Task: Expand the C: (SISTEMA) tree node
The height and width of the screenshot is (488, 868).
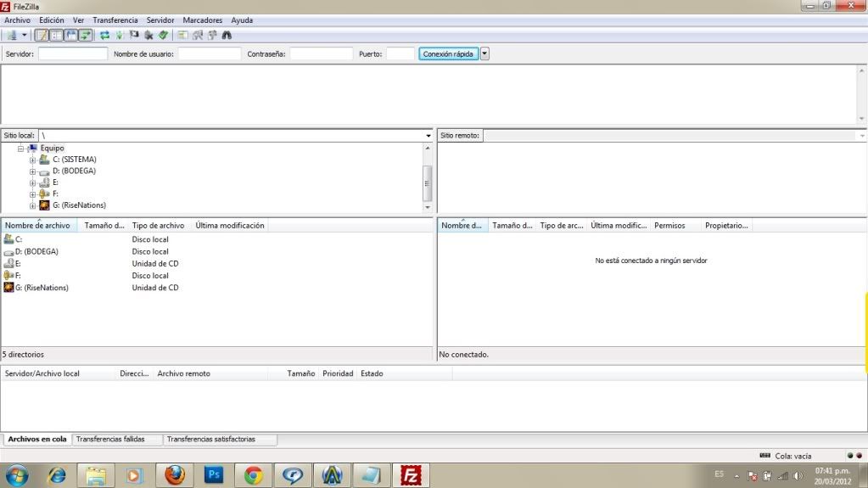Action: [x=32, y=160]
